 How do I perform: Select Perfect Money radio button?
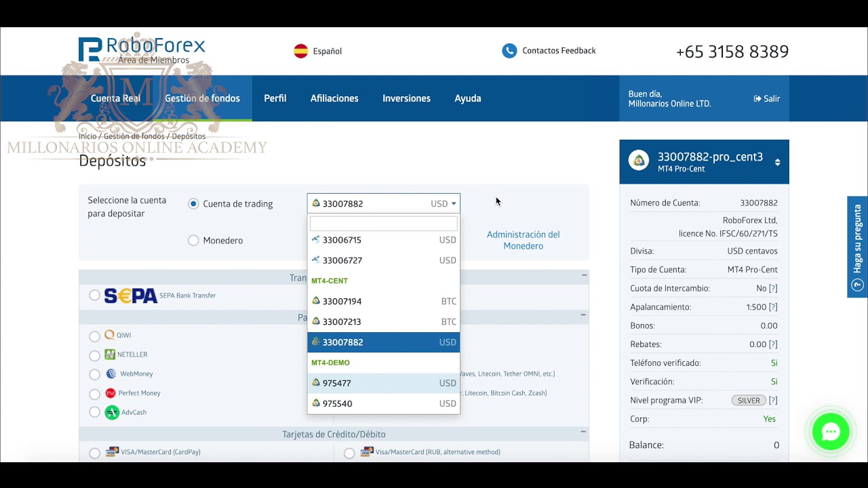[94, 394]
